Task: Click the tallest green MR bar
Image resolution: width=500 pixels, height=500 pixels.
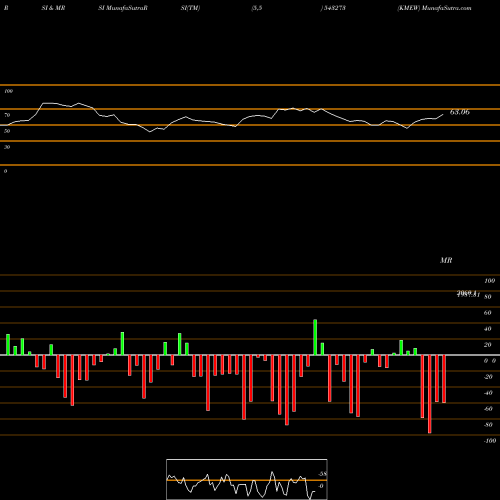Action: (x=315, y=337)
